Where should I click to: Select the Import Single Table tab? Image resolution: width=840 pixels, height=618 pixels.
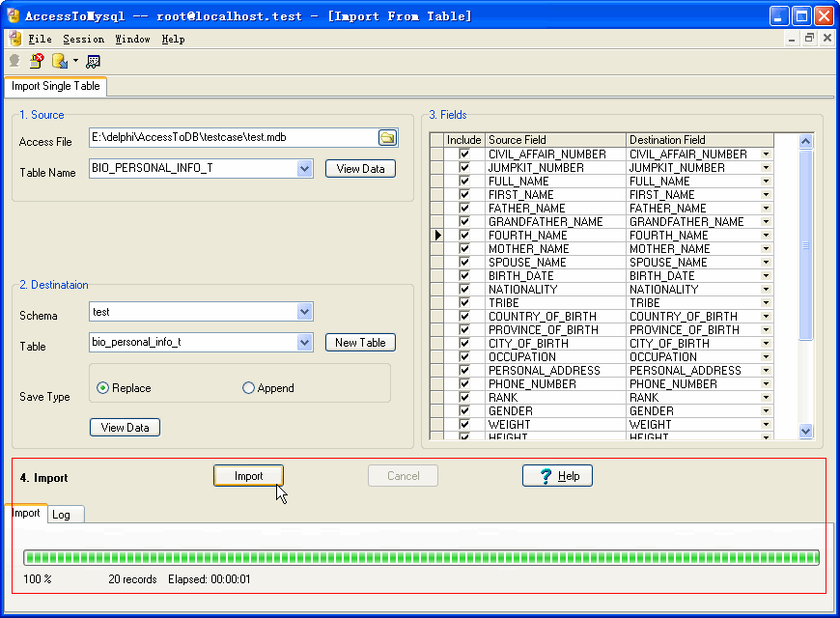[56, 86]
